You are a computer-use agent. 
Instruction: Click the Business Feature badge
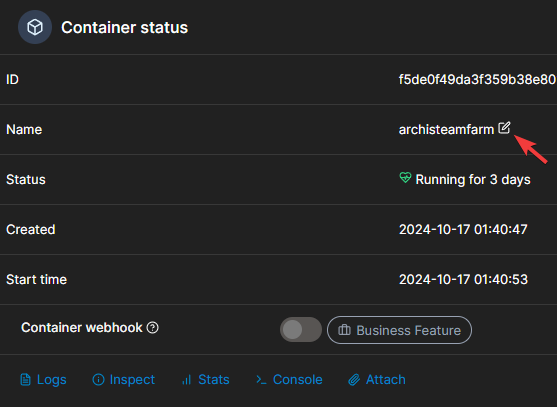click(399, 330)
